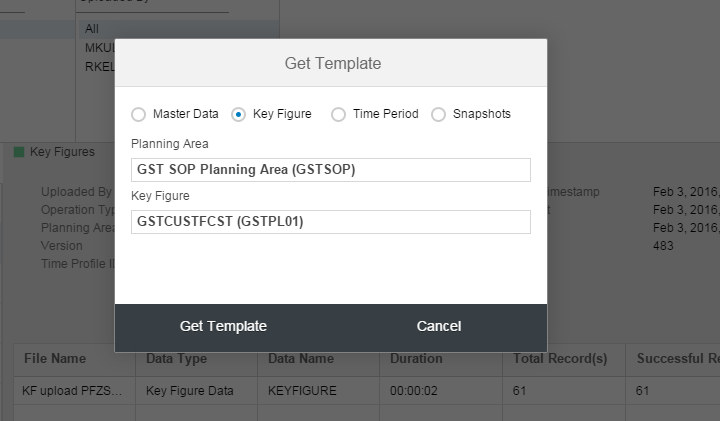The image size is (720, 421).
Task: Click the File Name column header
Action: tap(74, 359)
